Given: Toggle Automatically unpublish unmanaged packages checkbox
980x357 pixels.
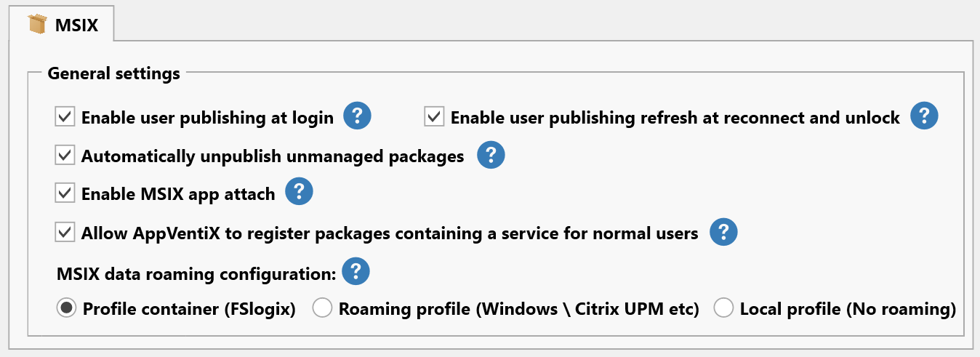Looking at the screenshot, I should click(x=65, y=156).
